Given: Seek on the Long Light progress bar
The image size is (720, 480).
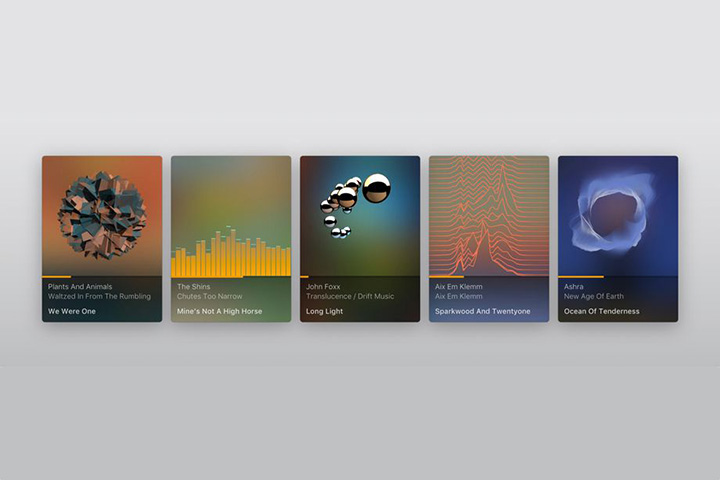Looking at the screenshot, I should coord(360,277).
